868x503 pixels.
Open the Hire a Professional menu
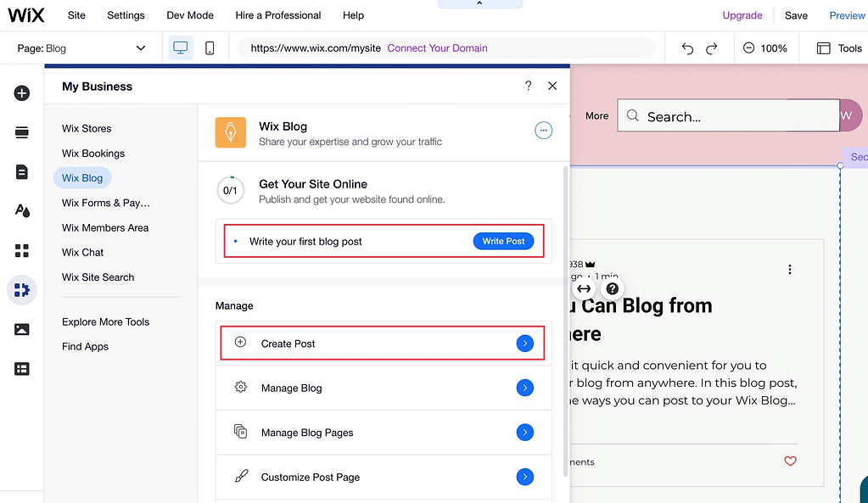coord(278,15)
